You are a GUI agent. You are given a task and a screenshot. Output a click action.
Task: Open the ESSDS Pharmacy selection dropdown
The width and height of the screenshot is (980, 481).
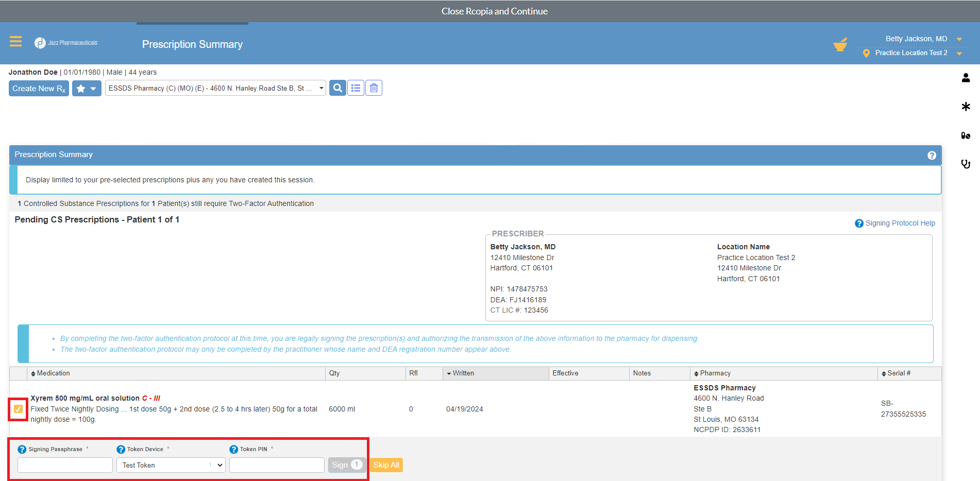(x=215, y=88)
